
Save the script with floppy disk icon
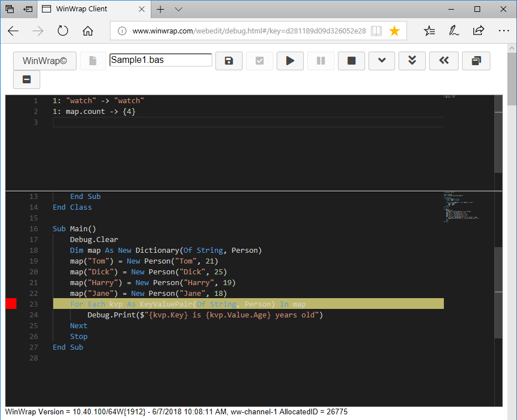click(229, 61)
